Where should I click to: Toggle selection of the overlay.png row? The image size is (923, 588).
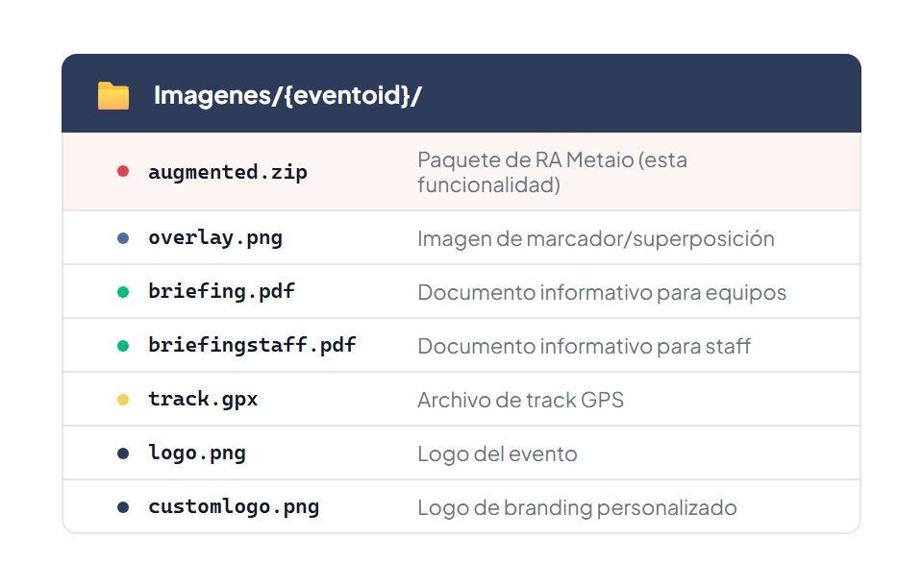[461, 237]
